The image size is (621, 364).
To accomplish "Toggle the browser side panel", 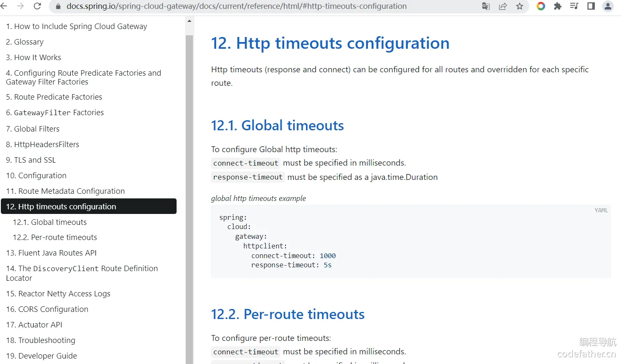I will (x=591, y=6).
